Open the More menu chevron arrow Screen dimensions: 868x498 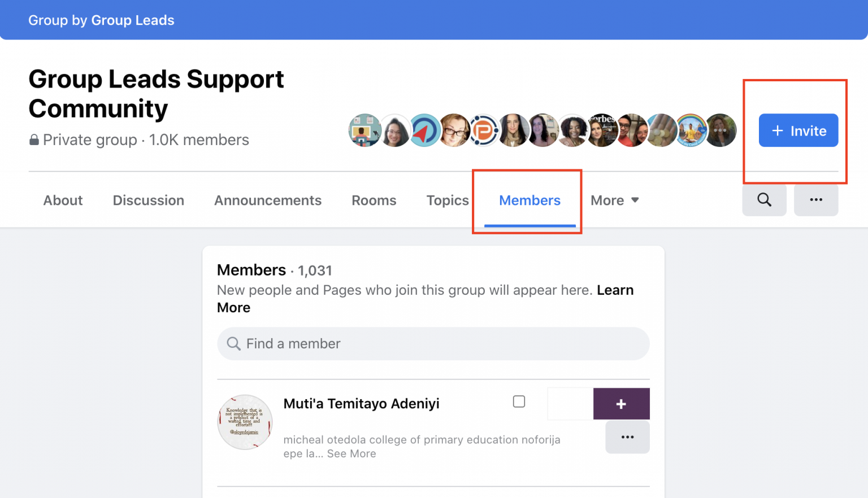pyautogui.click(x=635, y=200)
